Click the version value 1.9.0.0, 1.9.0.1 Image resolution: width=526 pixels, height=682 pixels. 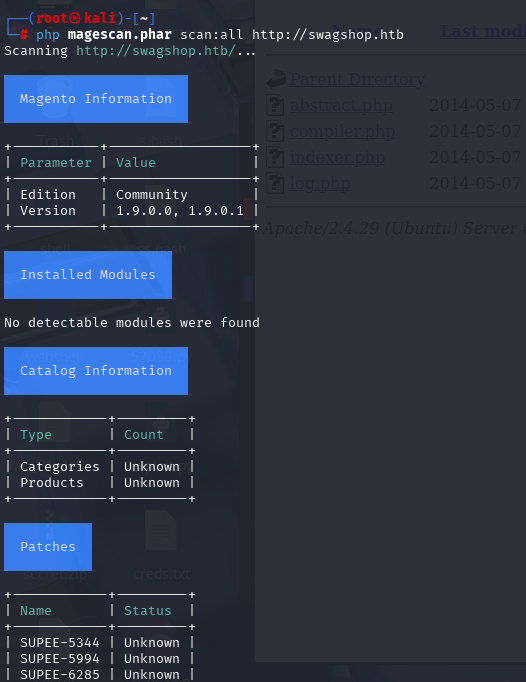point(180,211)
